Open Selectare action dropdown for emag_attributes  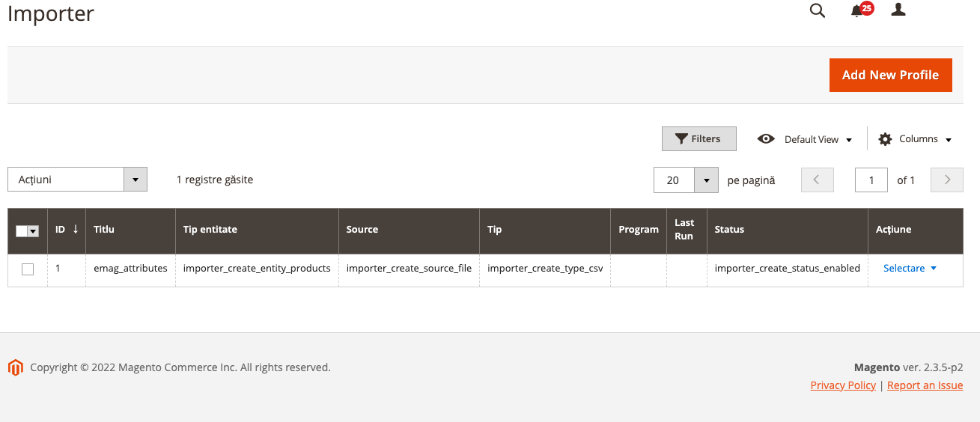pos(910,268)
